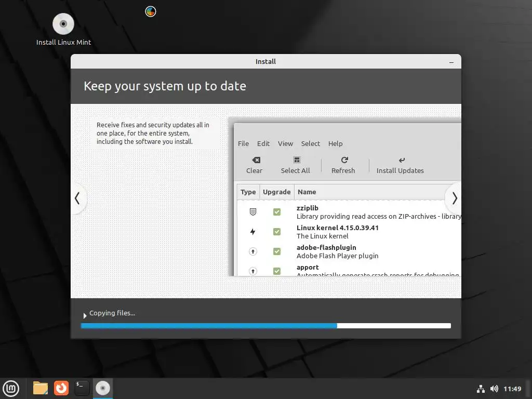Select the apport package name

point(308,268)
